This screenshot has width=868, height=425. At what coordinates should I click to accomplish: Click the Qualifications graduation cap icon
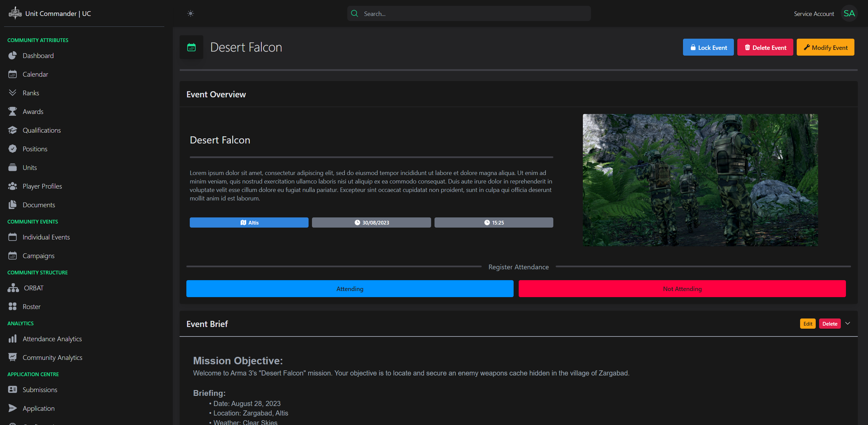click(x=13, y=130)
